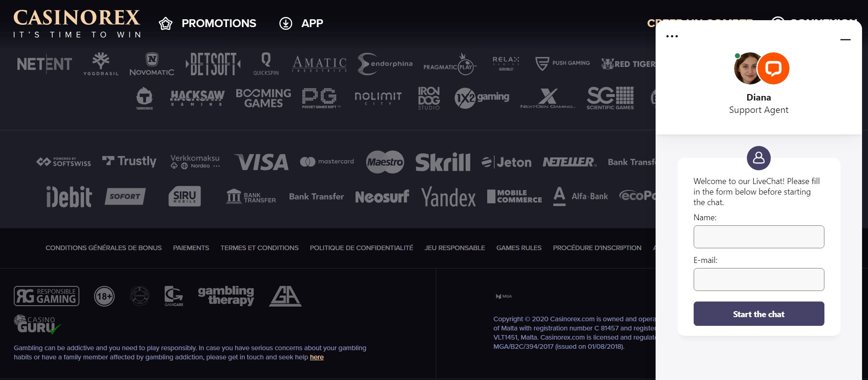The height and width of the screenshot is (380, 868).
Task: Click the star icon beside Promotions
Action: (166, 23)
